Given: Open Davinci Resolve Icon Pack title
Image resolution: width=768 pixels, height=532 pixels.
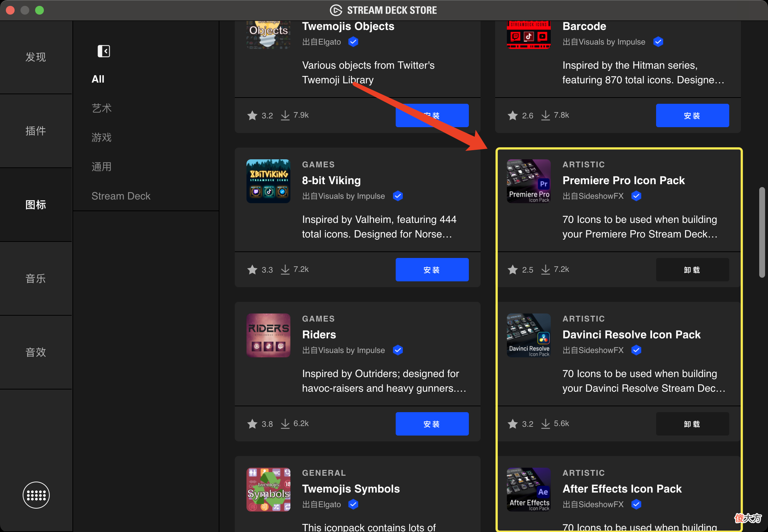Looking at the screenshot, I should (632, 335).
